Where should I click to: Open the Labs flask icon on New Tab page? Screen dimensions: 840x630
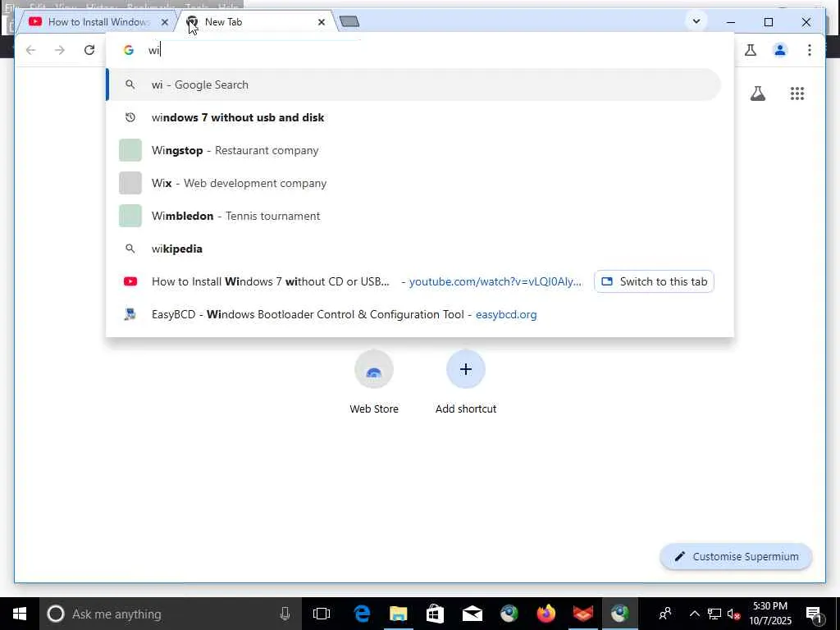pyautogui.click(x=757, y=94)
